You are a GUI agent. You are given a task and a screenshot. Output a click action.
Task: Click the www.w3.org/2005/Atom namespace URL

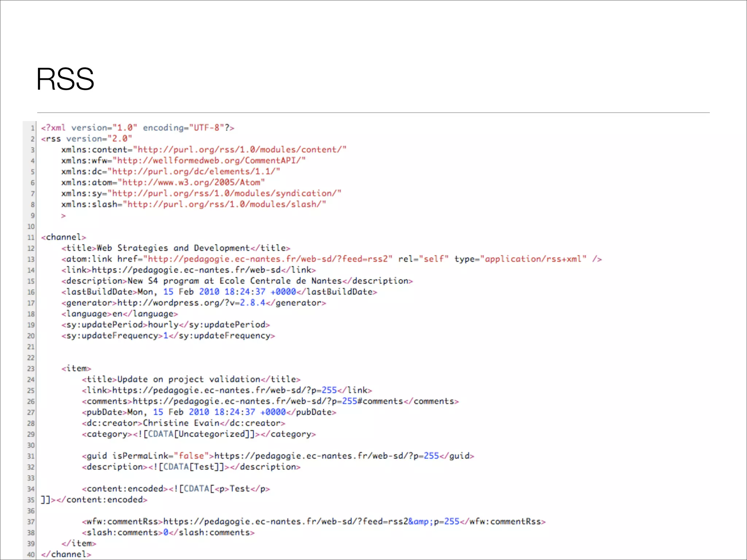click(191, 183)
